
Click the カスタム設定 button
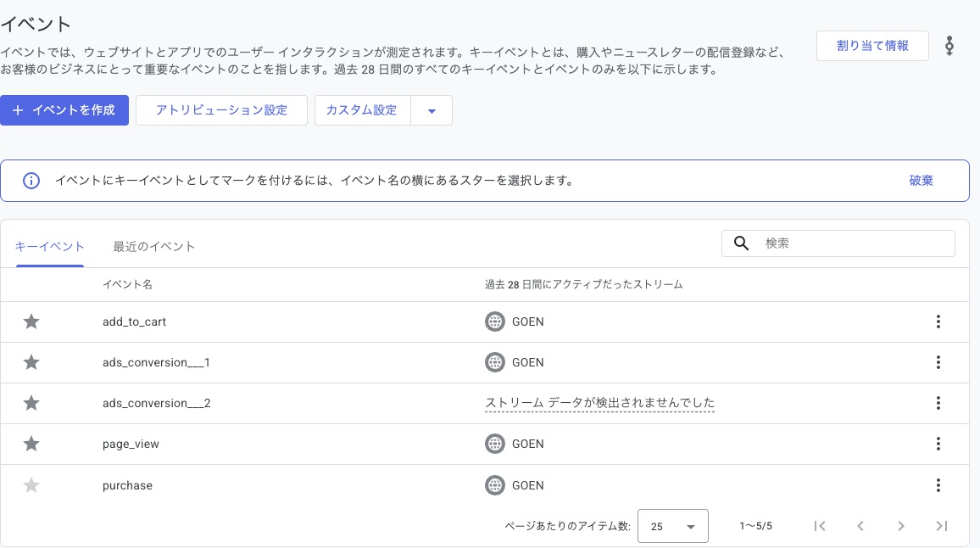363,110
